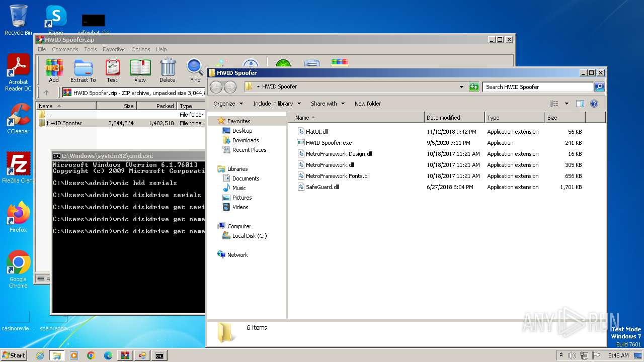Image resolution: width=644 pixels, height=362 pixels.
Task: Expand the view options dropdown arrow
Action: 567,104
